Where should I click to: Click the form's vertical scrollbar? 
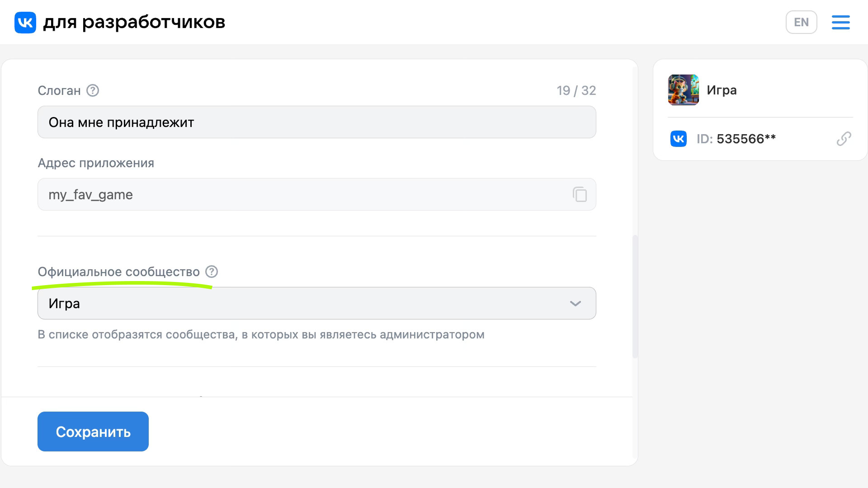click(635, 296)
